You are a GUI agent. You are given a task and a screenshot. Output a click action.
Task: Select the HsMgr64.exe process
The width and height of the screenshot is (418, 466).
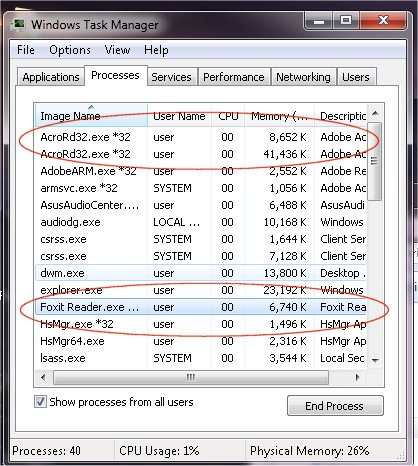coord(201,341)
